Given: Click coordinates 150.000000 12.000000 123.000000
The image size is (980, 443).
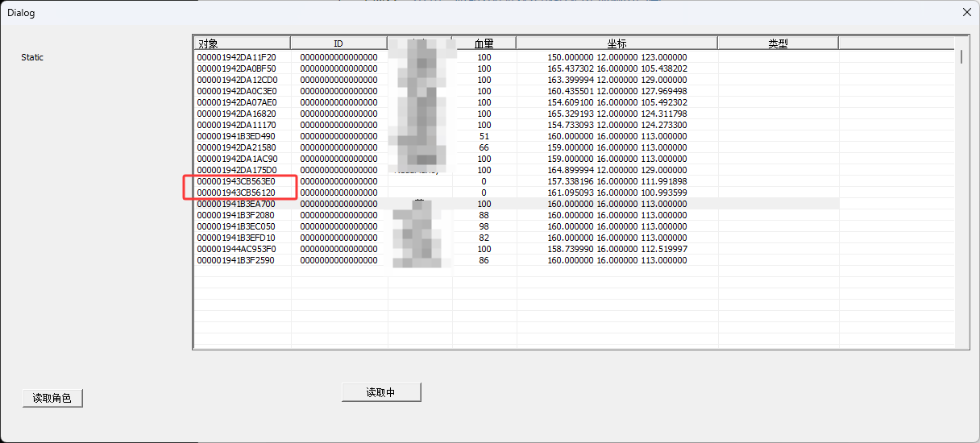Looking at the screenshot, I should (x=617, y=57).
